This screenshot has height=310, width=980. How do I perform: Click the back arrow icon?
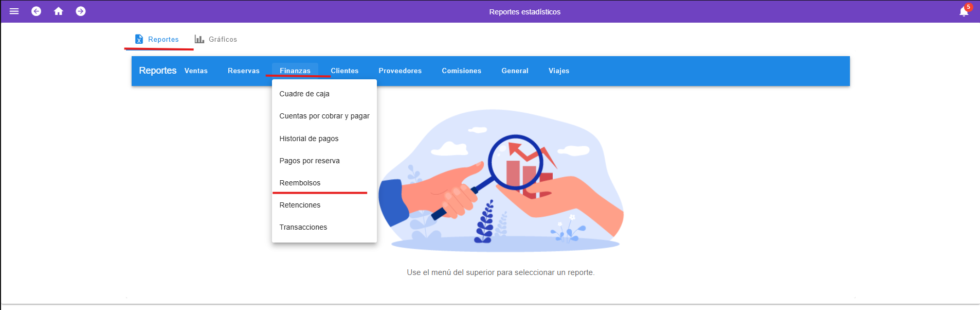(36, 11)
